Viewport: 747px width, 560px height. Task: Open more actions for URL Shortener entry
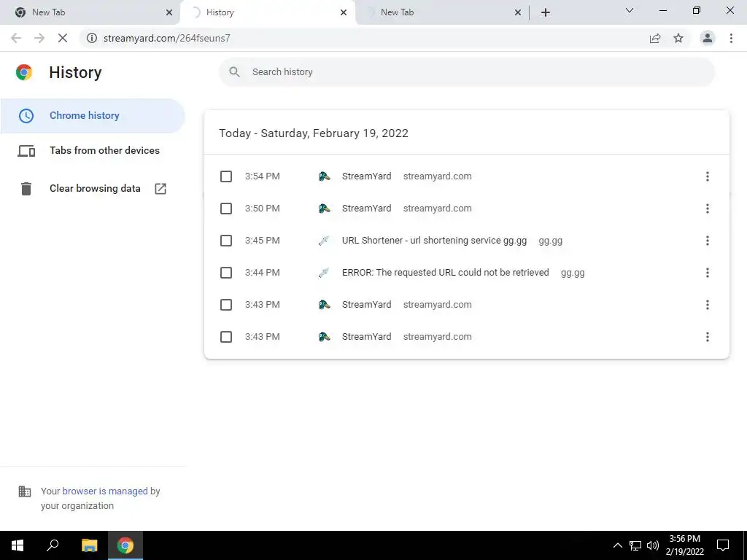708,241
